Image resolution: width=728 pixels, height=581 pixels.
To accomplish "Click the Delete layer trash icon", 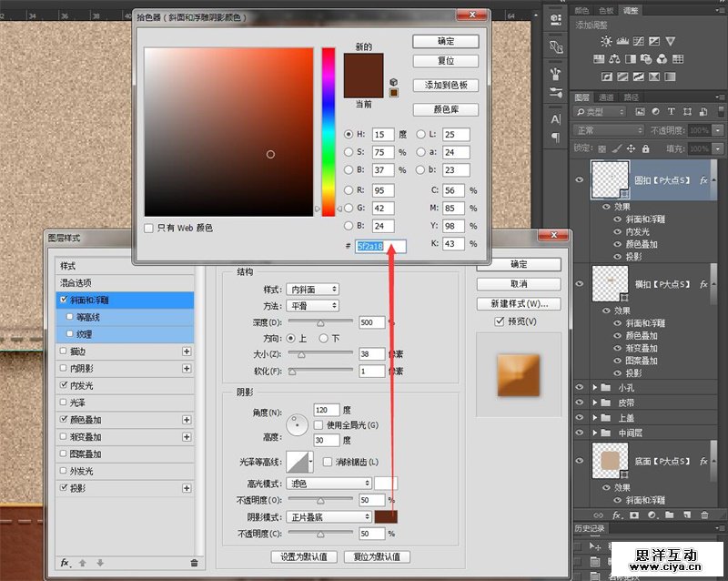I will [x=705, y=516].
